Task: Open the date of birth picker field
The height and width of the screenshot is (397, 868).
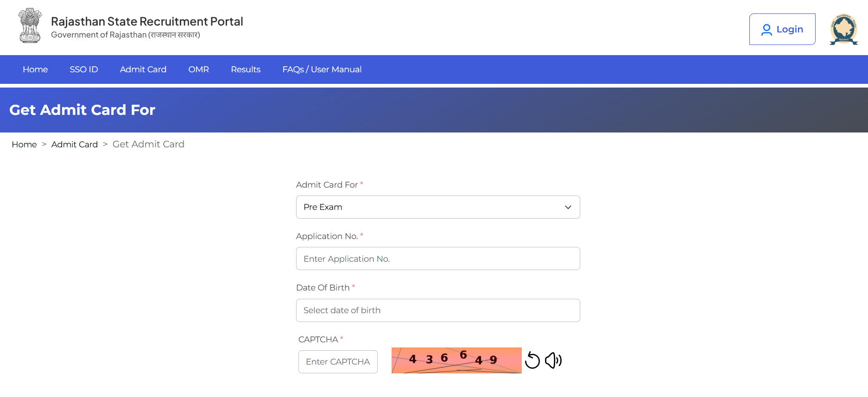Action: [x=438, y=310]
